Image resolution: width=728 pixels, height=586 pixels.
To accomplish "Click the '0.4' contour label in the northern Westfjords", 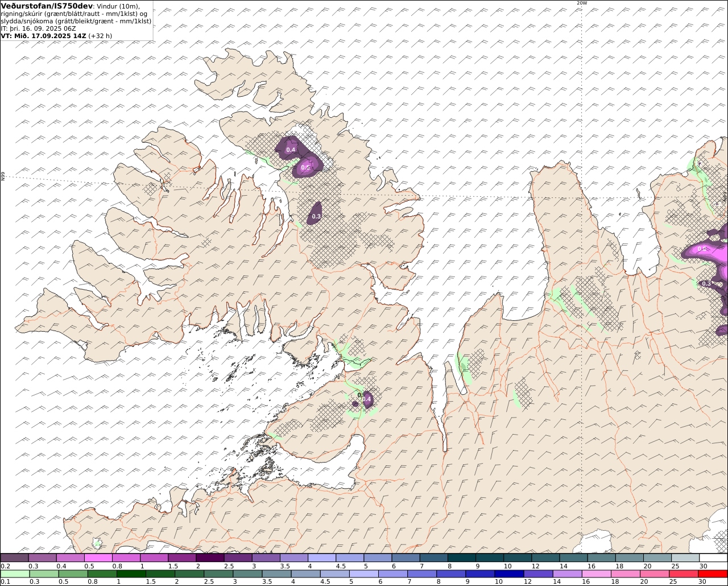I will point(291,150).
